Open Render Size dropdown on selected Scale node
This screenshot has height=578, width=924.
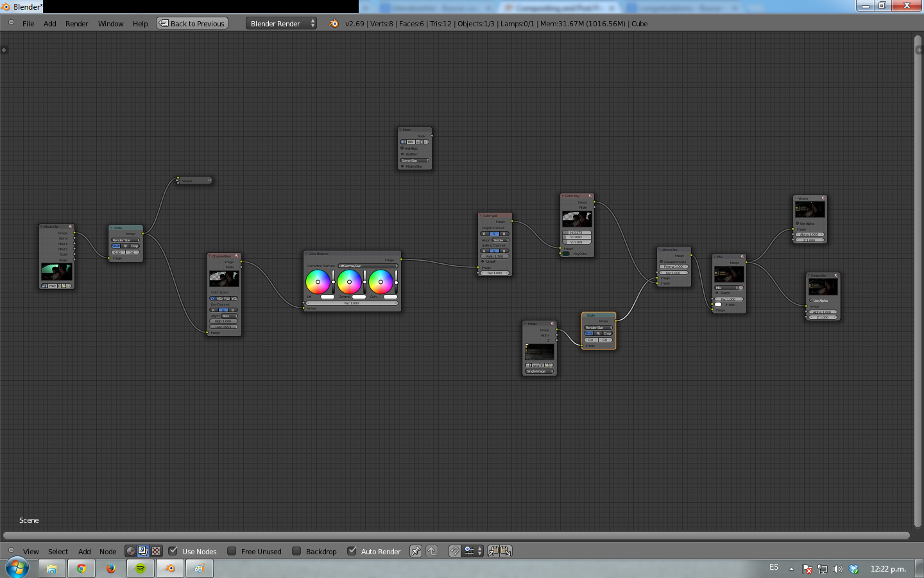(598, 328)
